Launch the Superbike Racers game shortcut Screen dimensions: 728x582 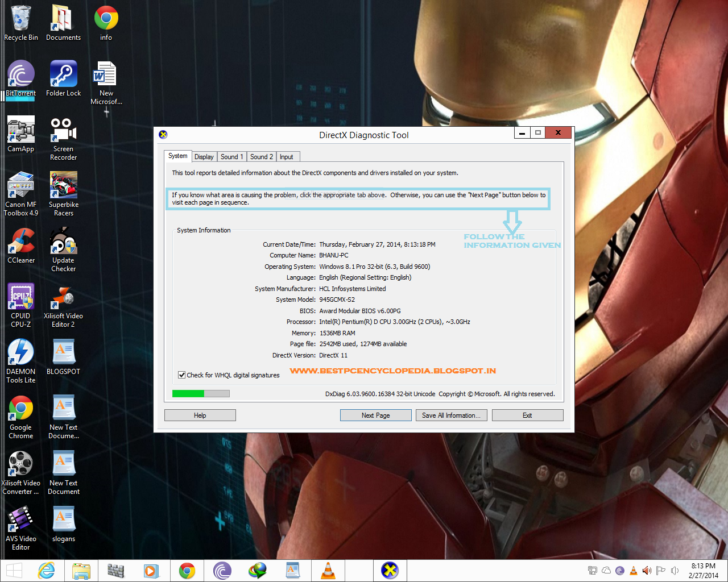coord(63,194)
